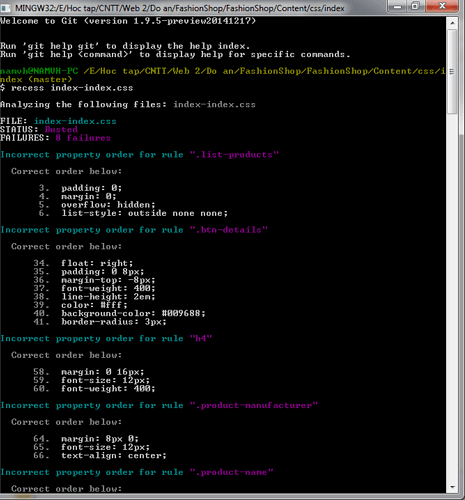Click the scrollbar down arrow
The height and width of the screenshot is (500, 465).
pos(452,487)
